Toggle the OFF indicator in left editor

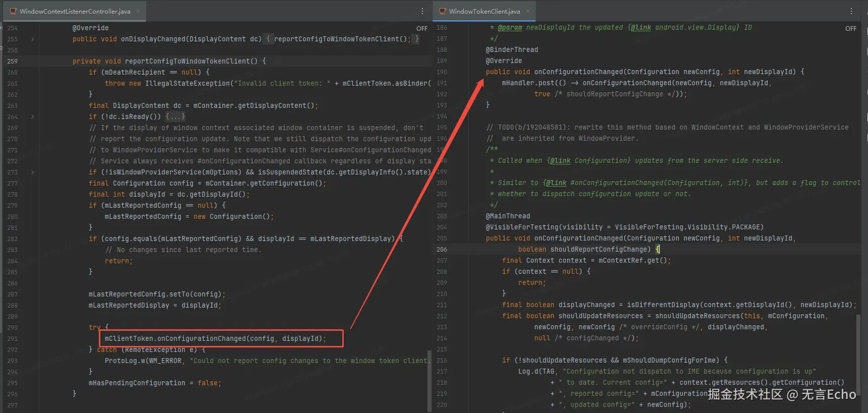pos(422,29)
